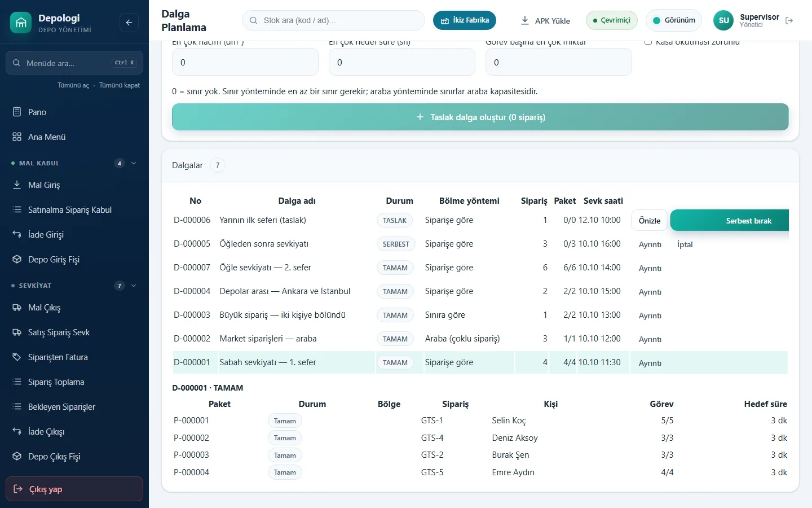The width and height of the screenshot is (812, 508).
Task: Click the Sipariş Toplama list icon
Action: point(17,382)
